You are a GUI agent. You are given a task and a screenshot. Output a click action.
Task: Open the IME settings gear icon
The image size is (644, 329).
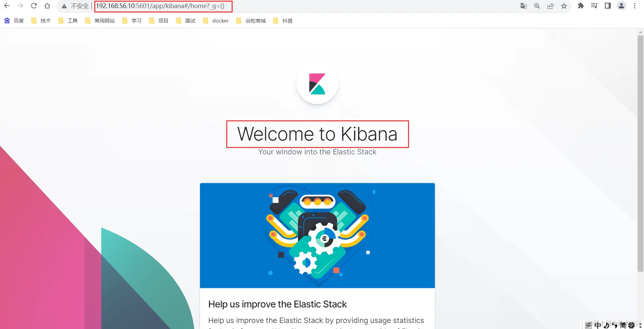pyautogui.click(x=632, y=325)
